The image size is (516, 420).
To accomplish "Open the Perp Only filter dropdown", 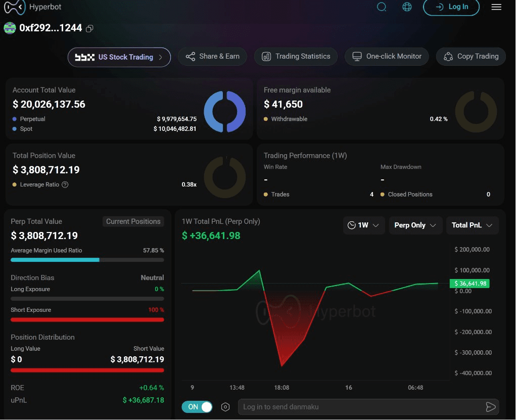I will tap(415, 225).
